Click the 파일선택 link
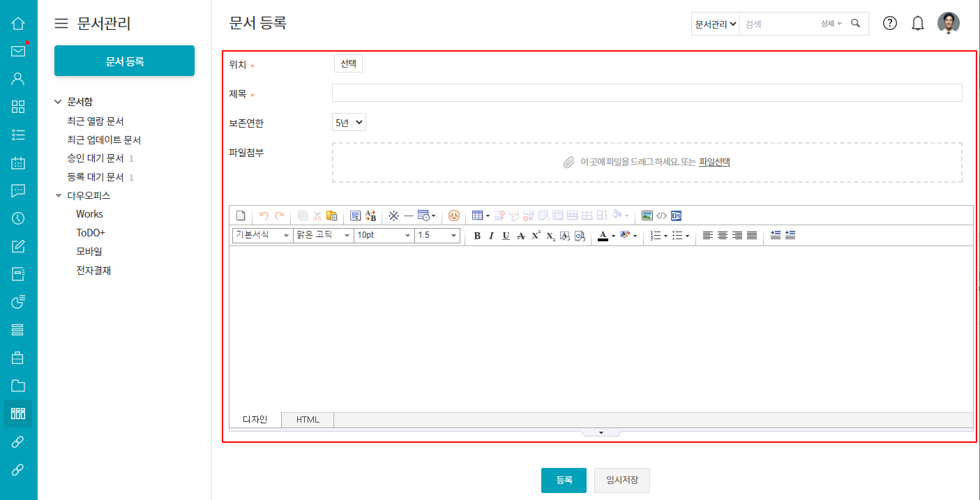980x500 pixels. [x=714, y=162]
